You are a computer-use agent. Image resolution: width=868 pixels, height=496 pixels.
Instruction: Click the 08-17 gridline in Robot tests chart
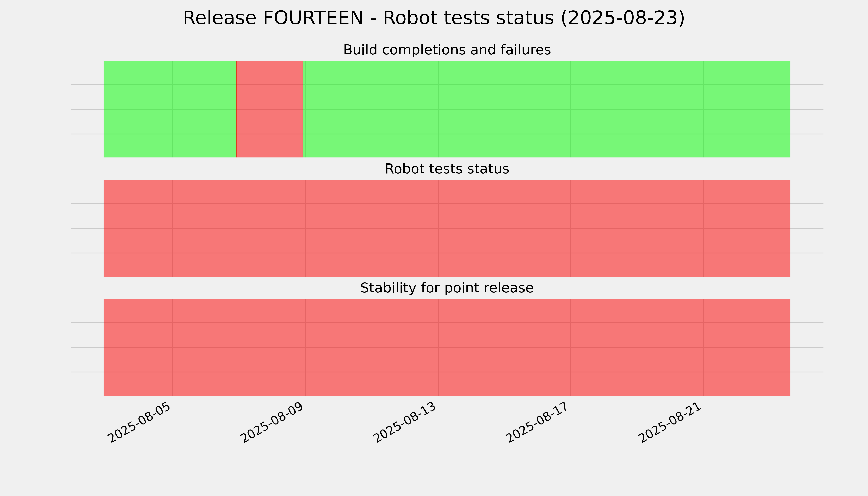571,228
